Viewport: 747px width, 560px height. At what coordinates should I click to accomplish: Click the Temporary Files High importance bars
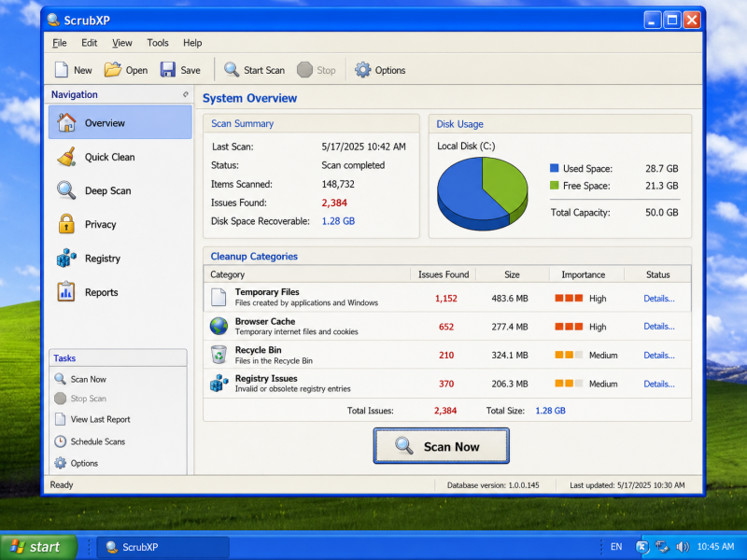[569, 298]
